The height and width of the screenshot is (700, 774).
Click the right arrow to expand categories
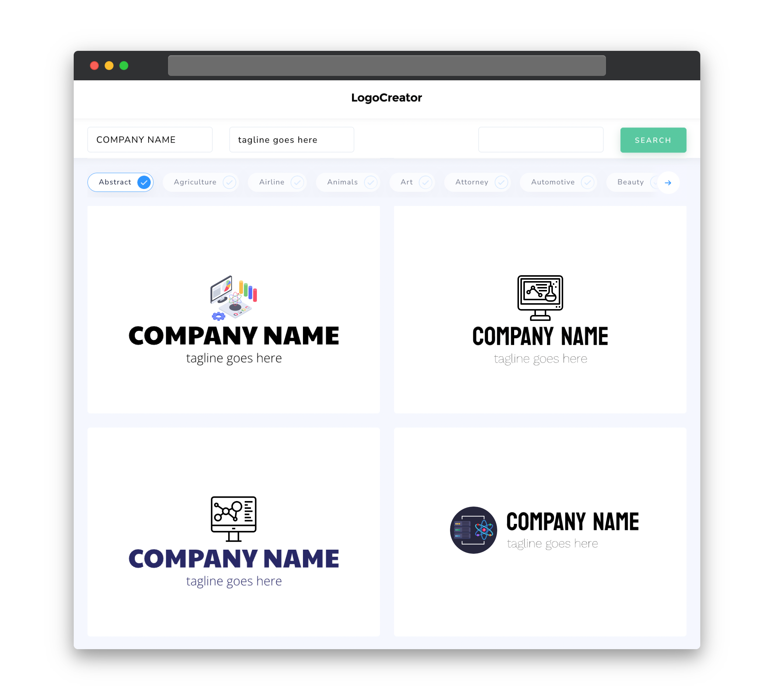[668, 182]
